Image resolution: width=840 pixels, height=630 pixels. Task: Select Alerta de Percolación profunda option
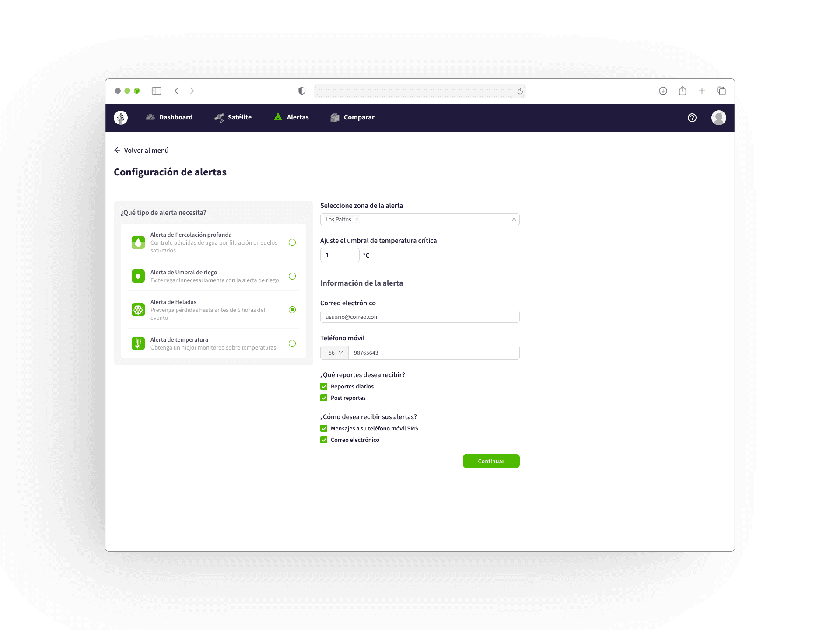(x=292, y=242)
